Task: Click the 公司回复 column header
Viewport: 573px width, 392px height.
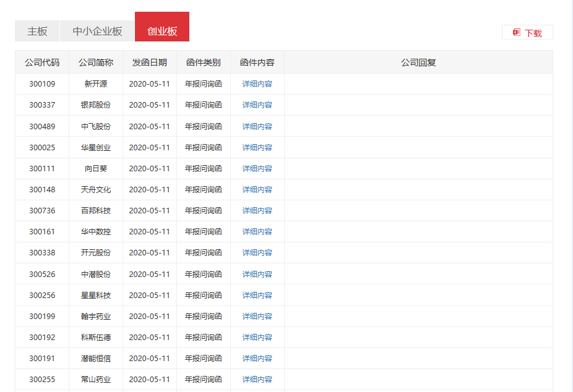Action: 418,62
